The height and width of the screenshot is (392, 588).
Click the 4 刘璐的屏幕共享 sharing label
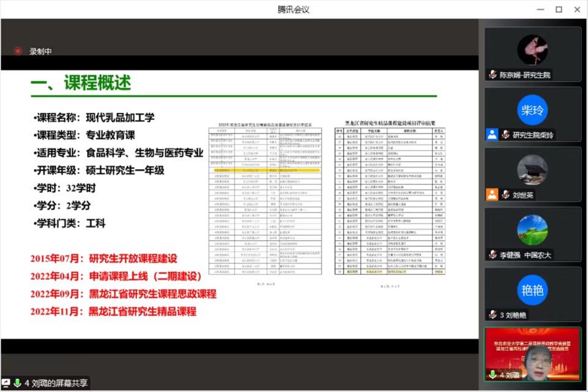click(x=56, y=383)
